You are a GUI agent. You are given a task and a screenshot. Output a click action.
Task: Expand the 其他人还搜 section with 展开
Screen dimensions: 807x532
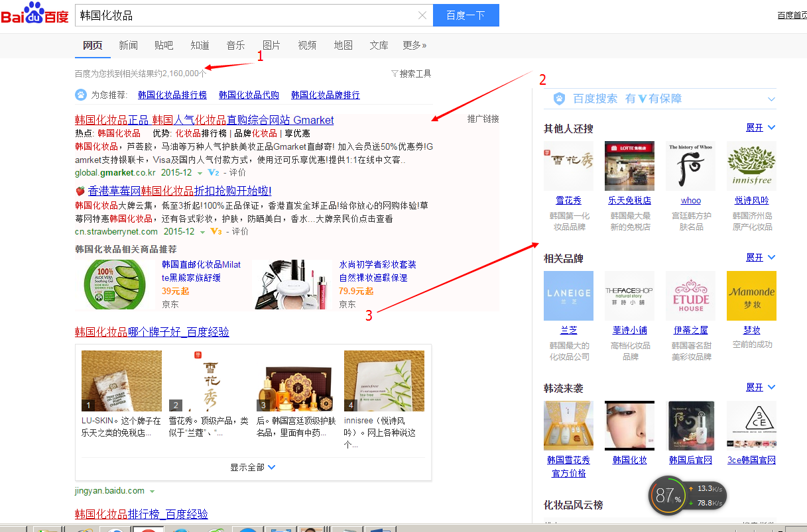761,127
